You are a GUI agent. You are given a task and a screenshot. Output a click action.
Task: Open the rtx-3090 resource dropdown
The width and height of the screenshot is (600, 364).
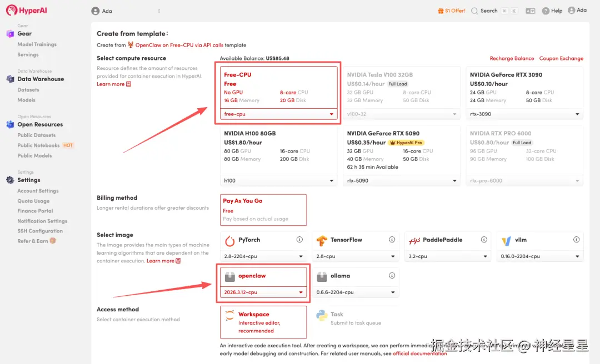(524, 114)
